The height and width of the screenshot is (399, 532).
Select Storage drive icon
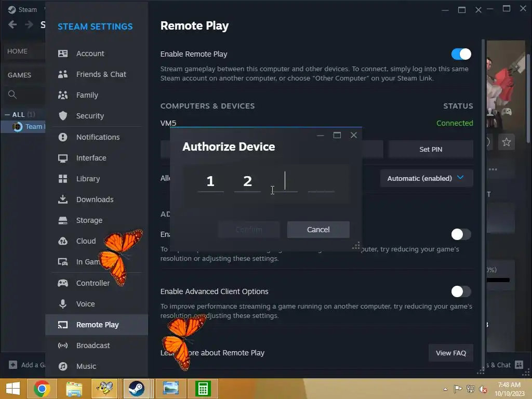[x=63, y=220]
